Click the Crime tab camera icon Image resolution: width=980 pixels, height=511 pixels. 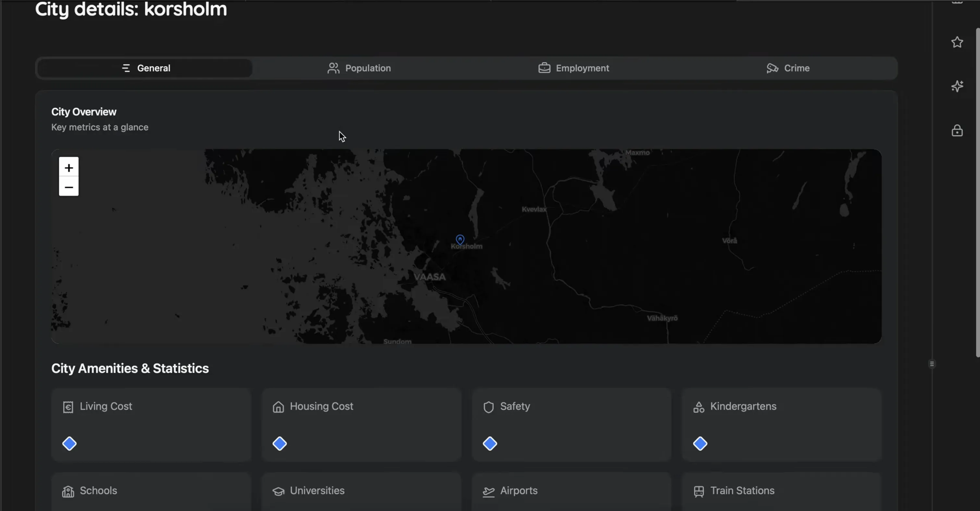point(772,68)
